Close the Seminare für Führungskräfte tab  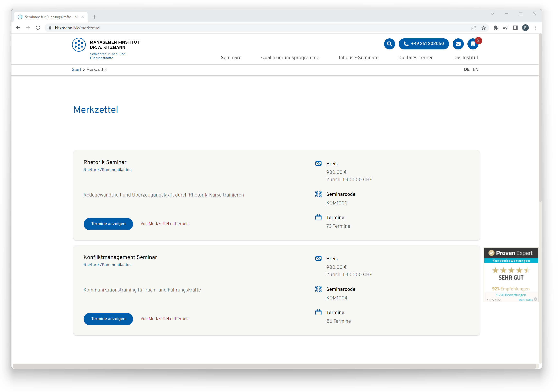(x=83, y=17)
